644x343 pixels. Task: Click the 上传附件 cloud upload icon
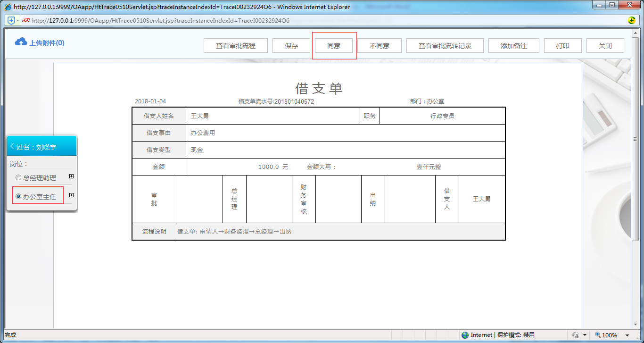click(20, 42)
